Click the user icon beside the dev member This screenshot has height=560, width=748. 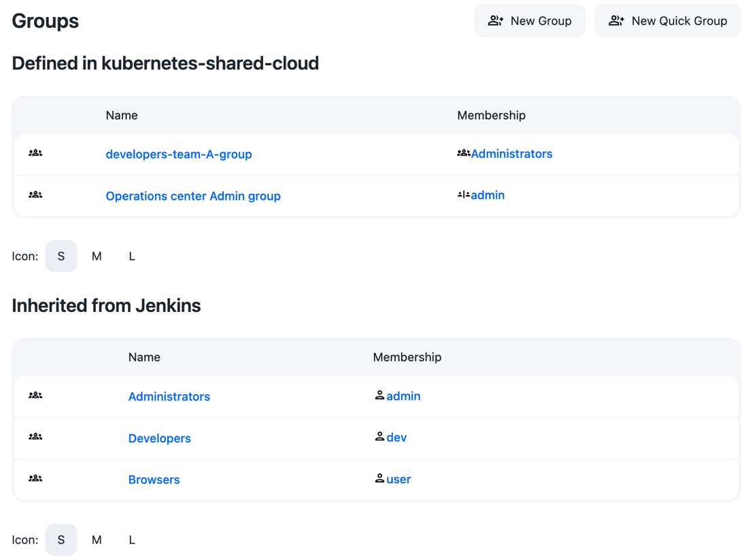tap(379, 436)
